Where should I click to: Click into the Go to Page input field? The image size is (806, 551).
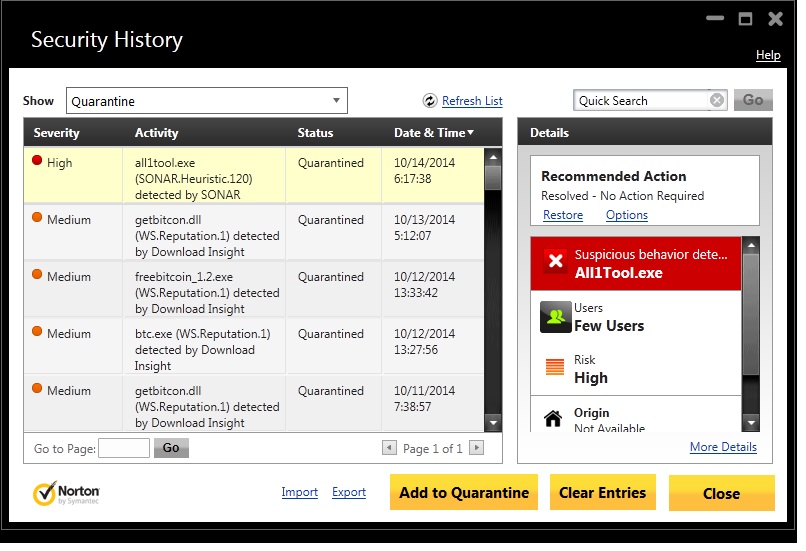coord(124,448)
